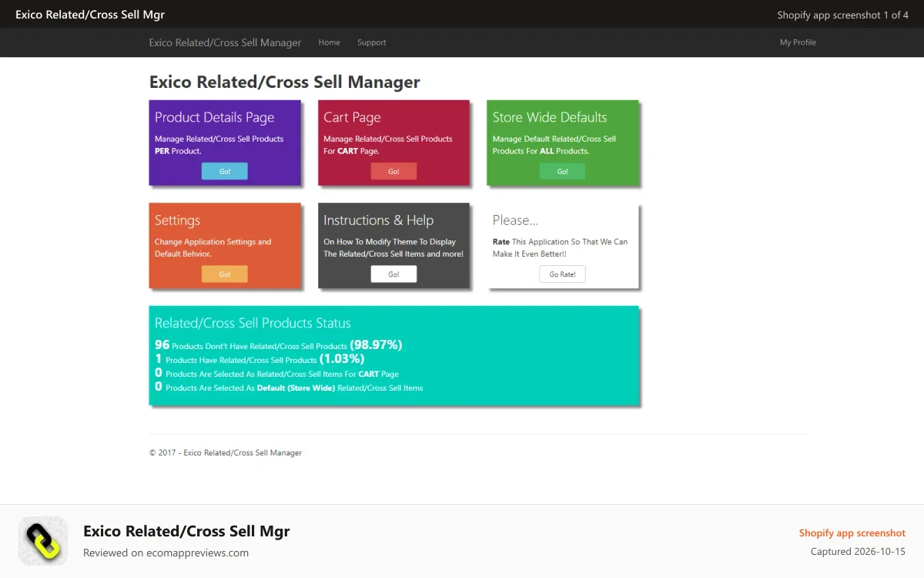The image size is (924, 578).
Task: Select the Product Details Page card heading
Action: tap(214, 117)
